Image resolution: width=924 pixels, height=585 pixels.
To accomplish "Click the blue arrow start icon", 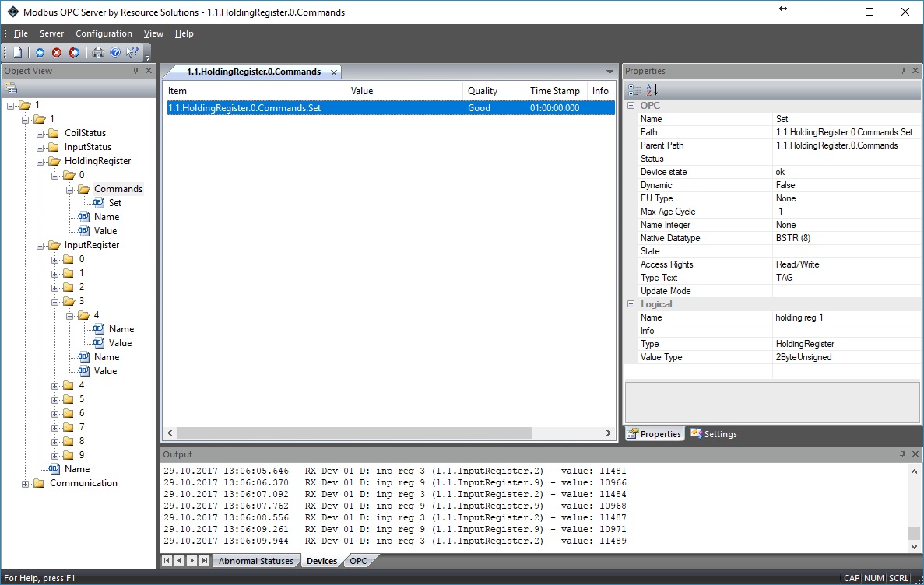I will point(40,52).
